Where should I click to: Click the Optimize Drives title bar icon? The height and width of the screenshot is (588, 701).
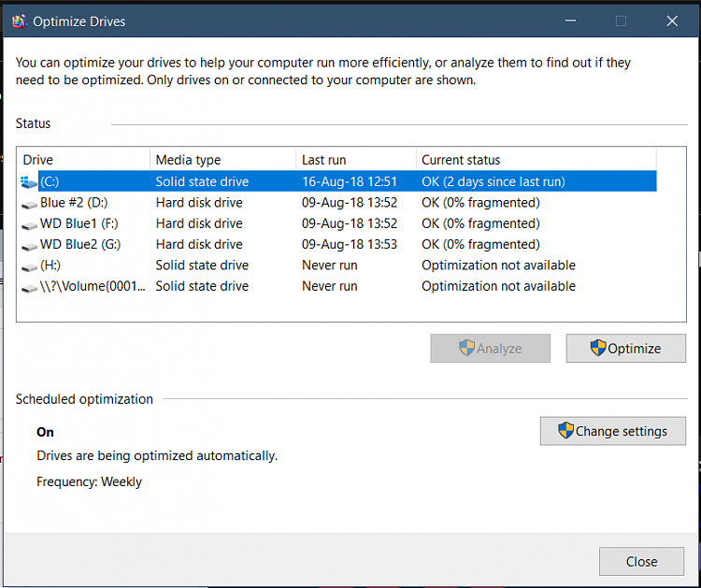19,21
